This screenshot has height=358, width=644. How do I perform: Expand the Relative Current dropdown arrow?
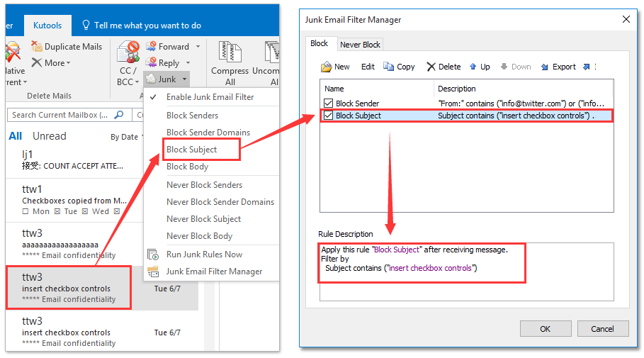[x=25, y=82]
